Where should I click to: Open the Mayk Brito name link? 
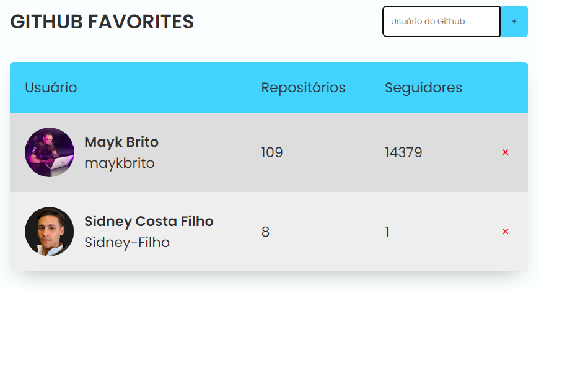[x=121, y=142]
